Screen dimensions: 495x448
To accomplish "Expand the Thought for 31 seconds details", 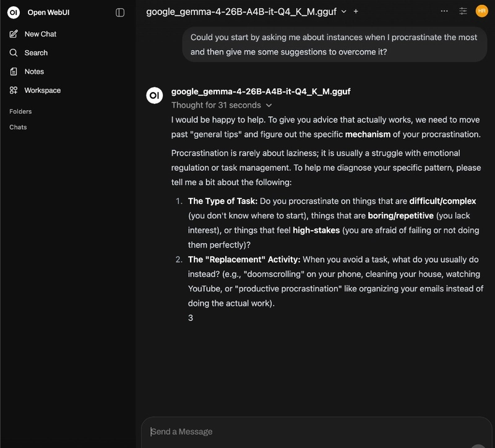I will pos(222,105).
